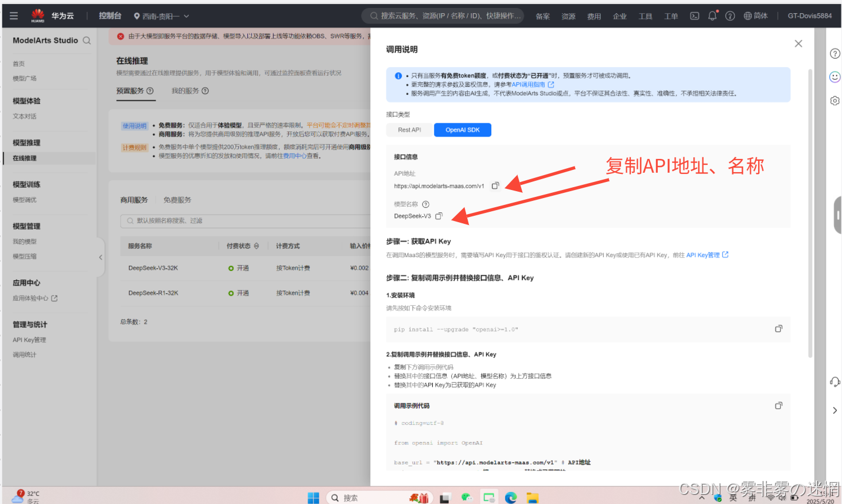Open 控制台 in top bar
The width and height of the screenshot is (842, 504).
(x=110, y=15)
